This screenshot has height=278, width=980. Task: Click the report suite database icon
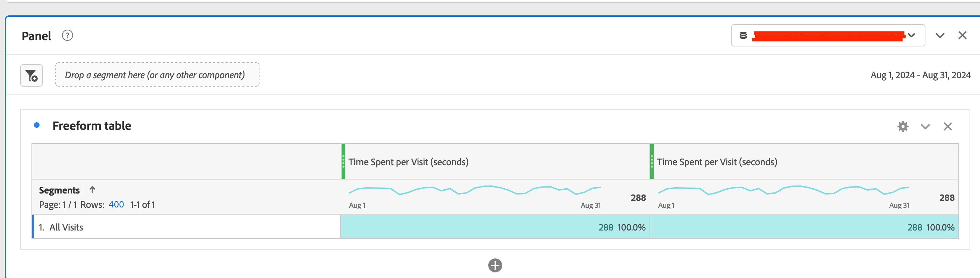(743, 36)
